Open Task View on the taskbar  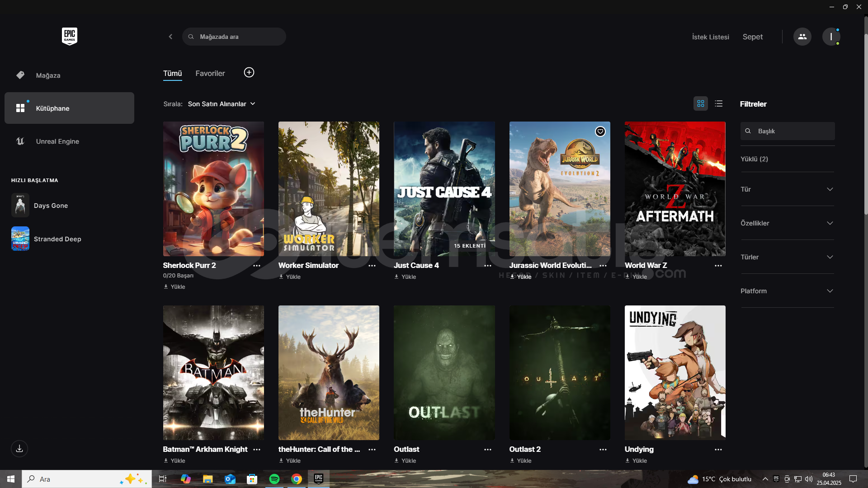coord(163,479)
